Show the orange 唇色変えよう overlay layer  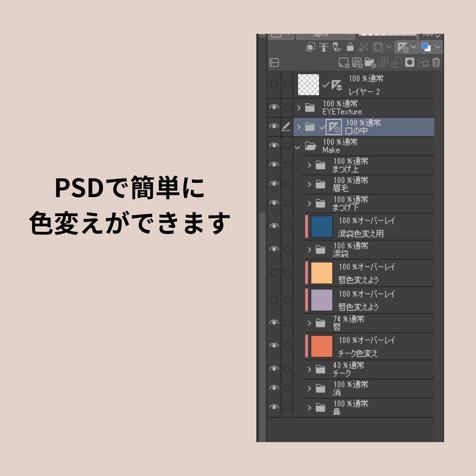[x=274, y=272]
